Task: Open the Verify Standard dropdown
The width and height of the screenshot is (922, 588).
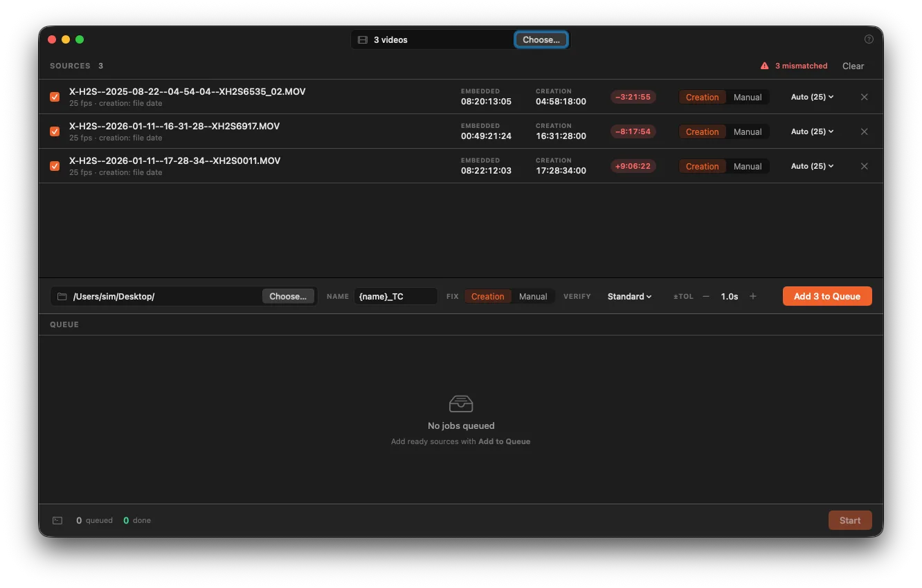Action: pyautogui.click(x=629, y=296)
